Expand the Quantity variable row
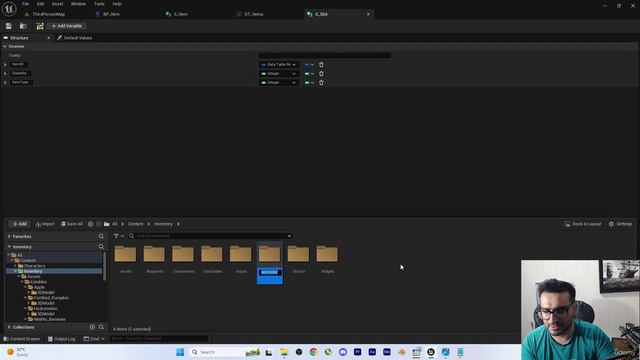This screenshot has width=640, height=360. [x=5, y=73]
